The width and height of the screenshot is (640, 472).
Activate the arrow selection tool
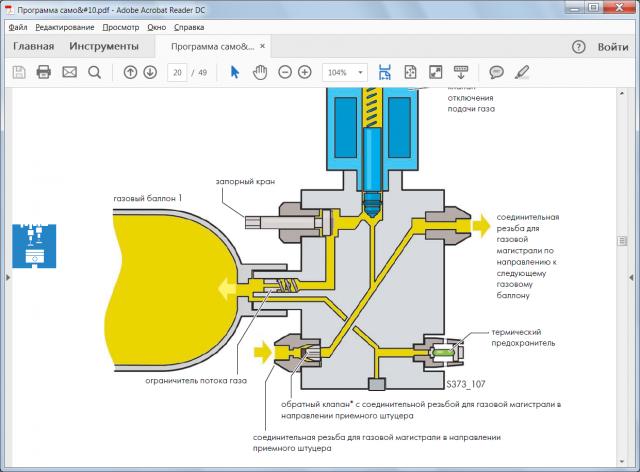pos(235,72)
